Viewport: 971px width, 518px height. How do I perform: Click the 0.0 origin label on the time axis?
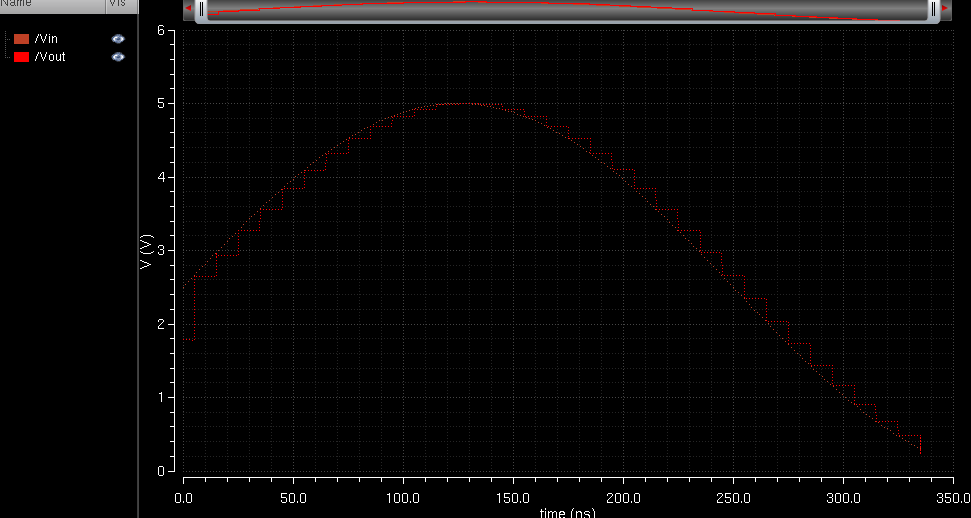point(183,496)
